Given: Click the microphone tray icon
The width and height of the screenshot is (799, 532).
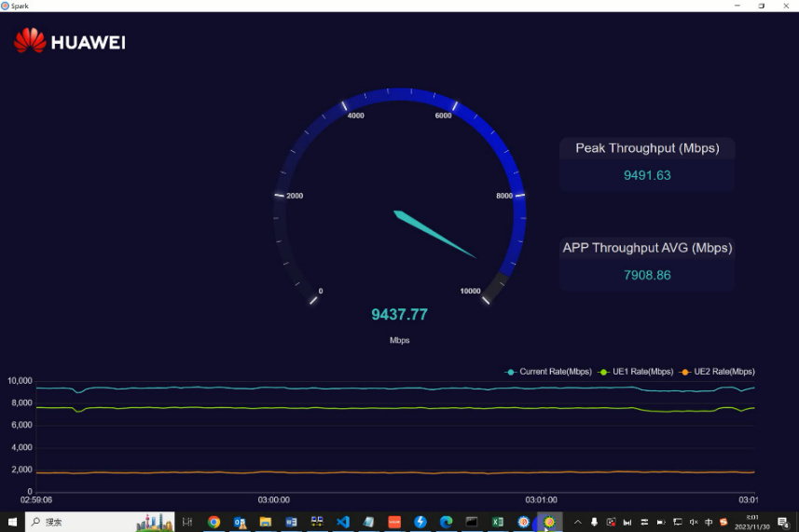Looking at the screenshot, I should tap(594, 522).
